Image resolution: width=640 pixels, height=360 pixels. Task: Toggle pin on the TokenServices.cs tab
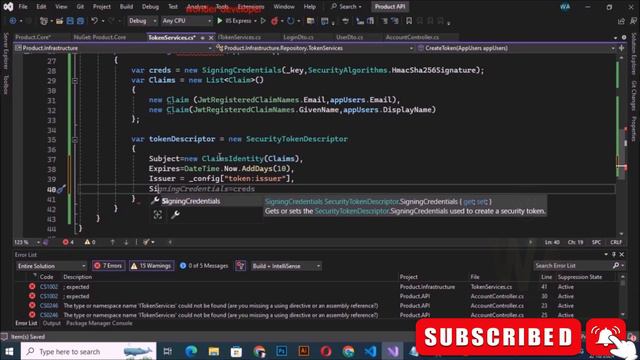pyautogui.click(x=202, y=38)
